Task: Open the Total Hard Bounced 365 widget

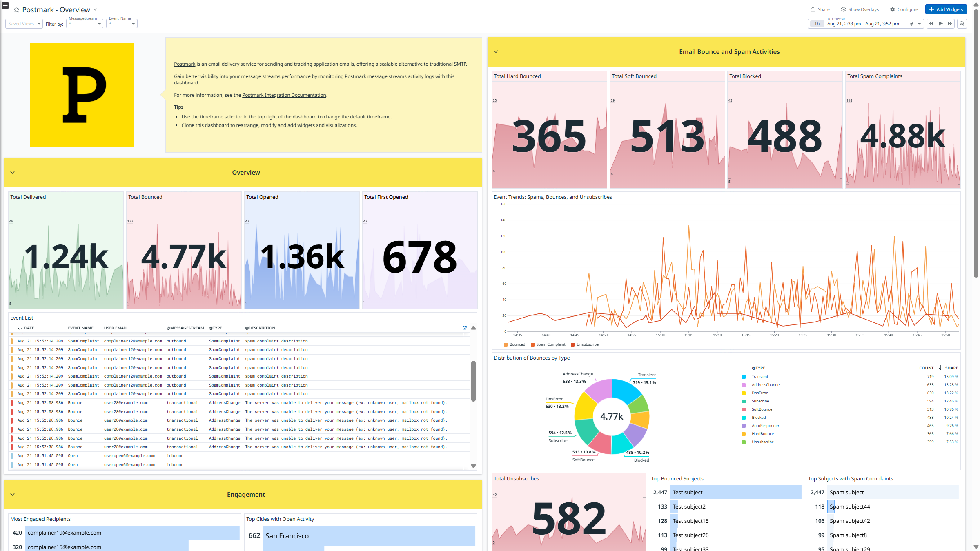Action: [549, 129]
